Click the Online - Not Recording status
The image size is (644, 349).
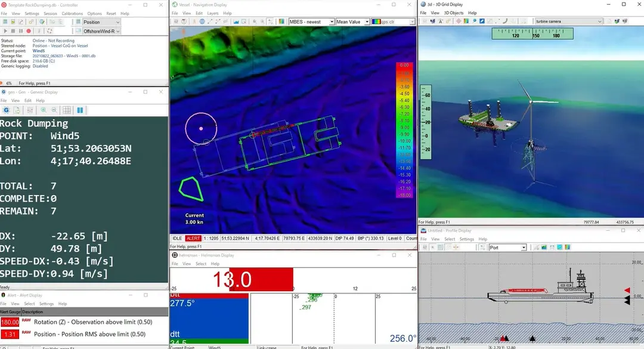point(54,41)
